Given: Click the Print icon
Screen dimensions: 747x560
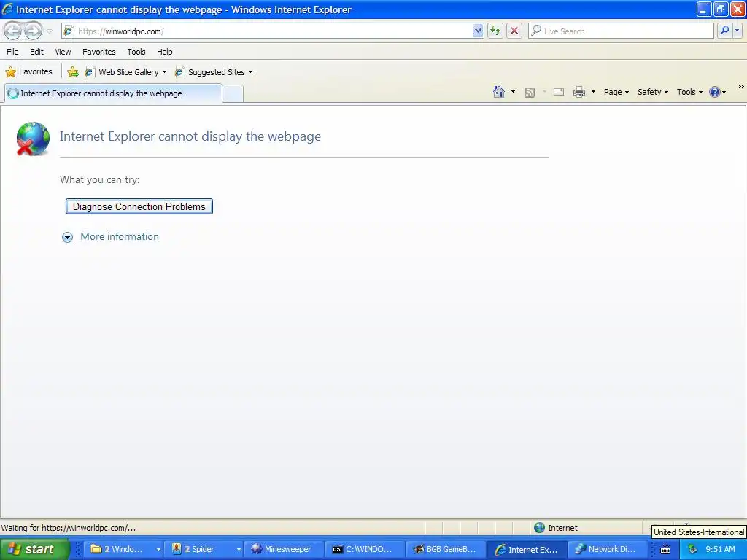Looking at the screenshot, I should pos(578,92).
